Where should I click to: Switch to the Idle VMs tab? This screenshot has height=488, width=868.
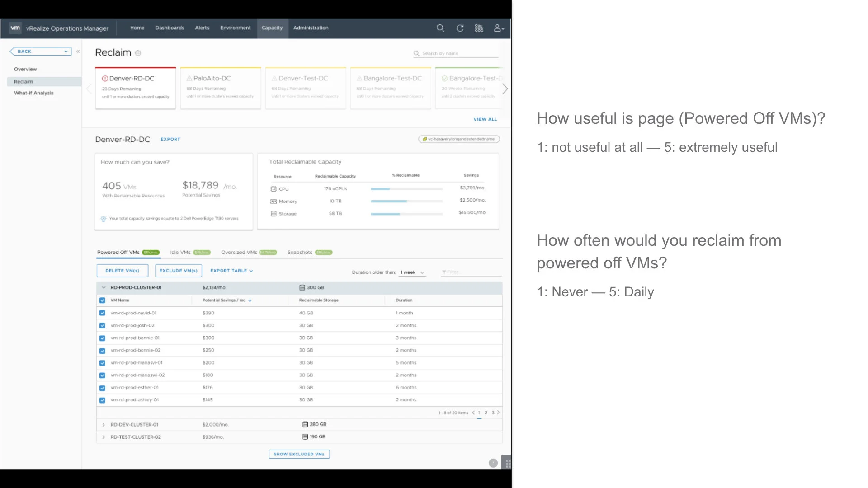click(x=180, y=253)
